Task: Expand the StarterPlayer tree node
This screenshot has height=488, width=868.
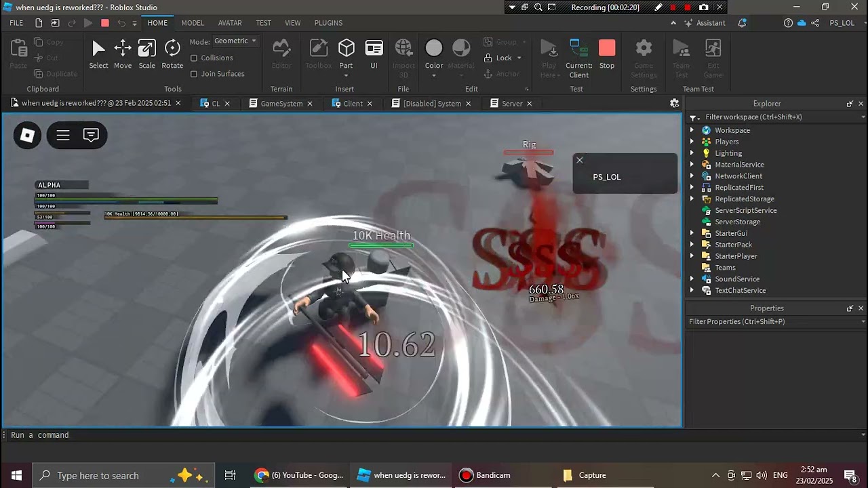Action: coord(692,256)
